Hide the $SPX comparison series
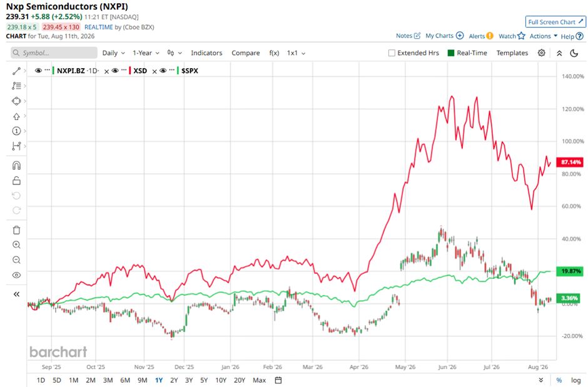 click(x=163, y=71)
